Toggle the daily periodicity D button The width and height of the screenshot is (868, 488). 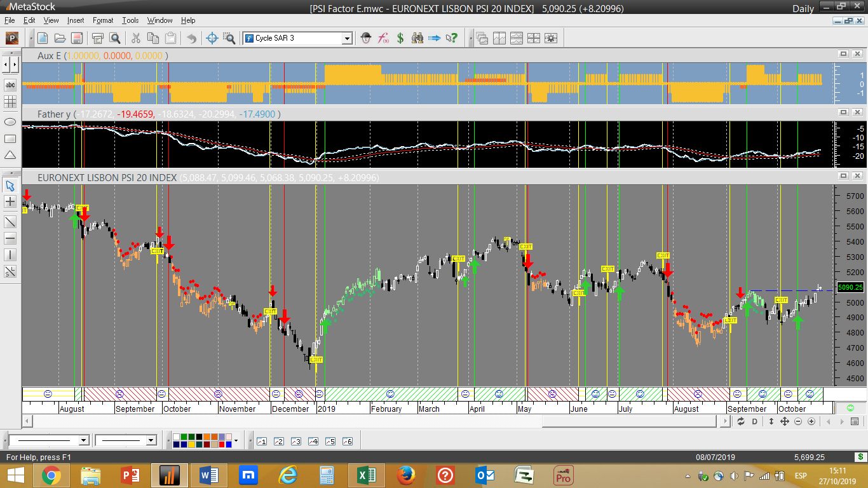pyautogui.click(x=755, y=421)
